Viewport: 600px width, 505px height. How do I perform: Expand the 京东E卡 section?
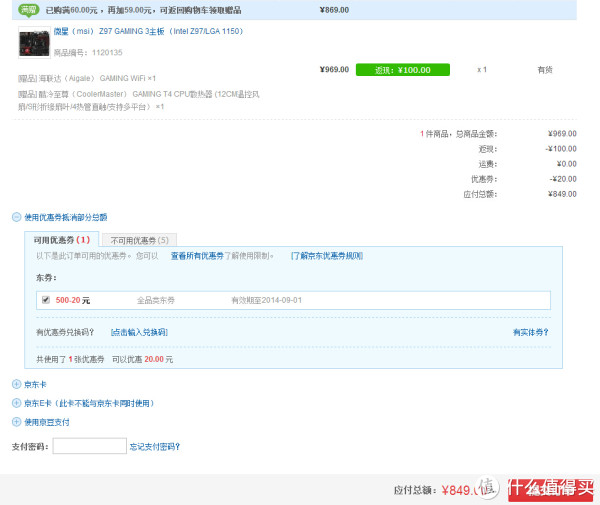click(x=89, y=403)
